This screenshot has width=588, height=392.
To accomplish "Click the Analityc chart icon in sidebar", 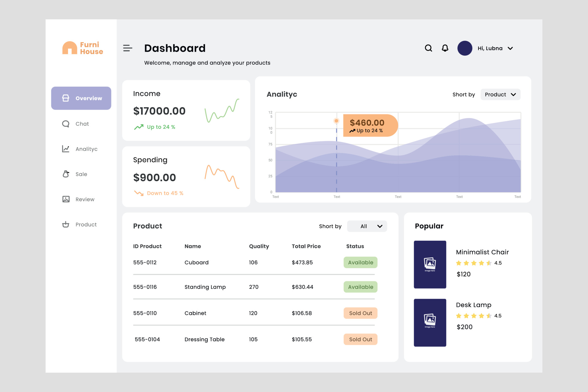I will 65,149.
